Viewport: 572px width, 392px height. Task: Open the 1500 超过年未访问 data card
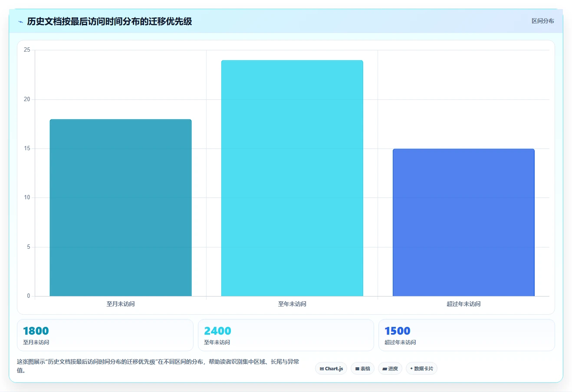467,335
